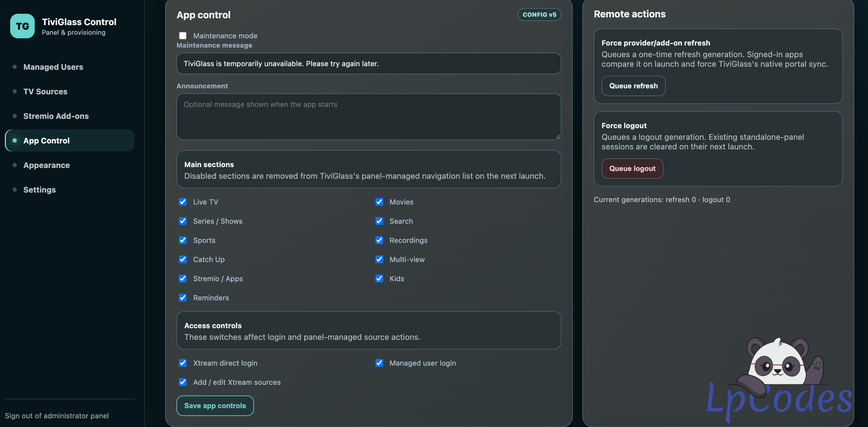
Task: Click the CONFIG v5 badge
Action: click(x=539, y=14)
